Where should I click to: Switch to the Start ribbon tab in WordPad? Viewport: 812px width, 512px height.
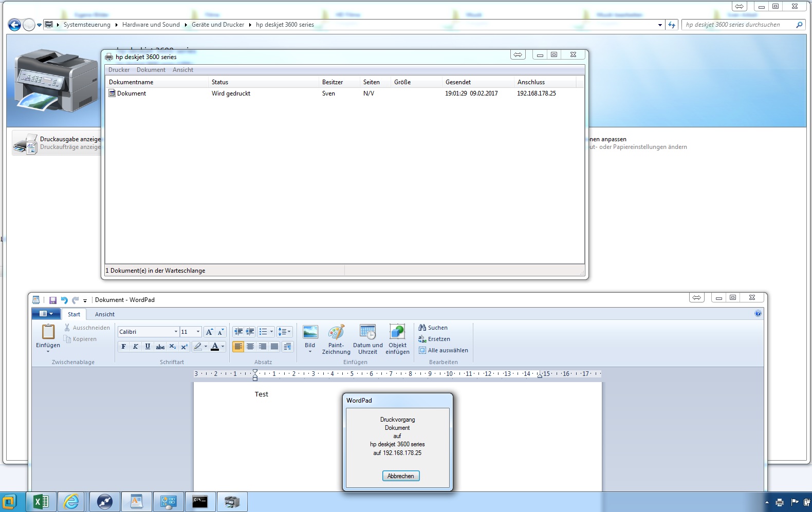tap(74, 314)
